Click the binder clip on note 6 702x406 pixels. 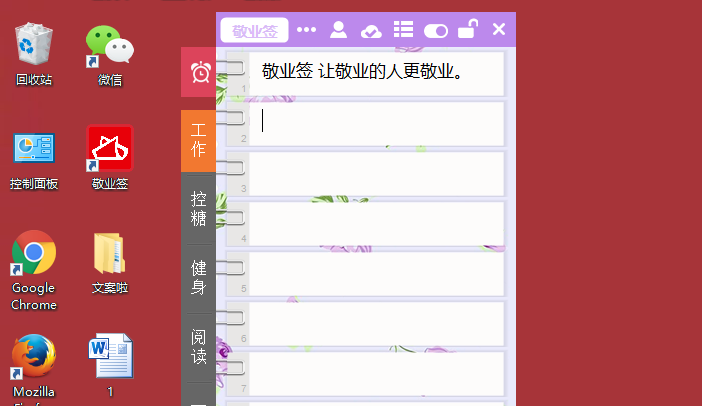pos(231,318)
